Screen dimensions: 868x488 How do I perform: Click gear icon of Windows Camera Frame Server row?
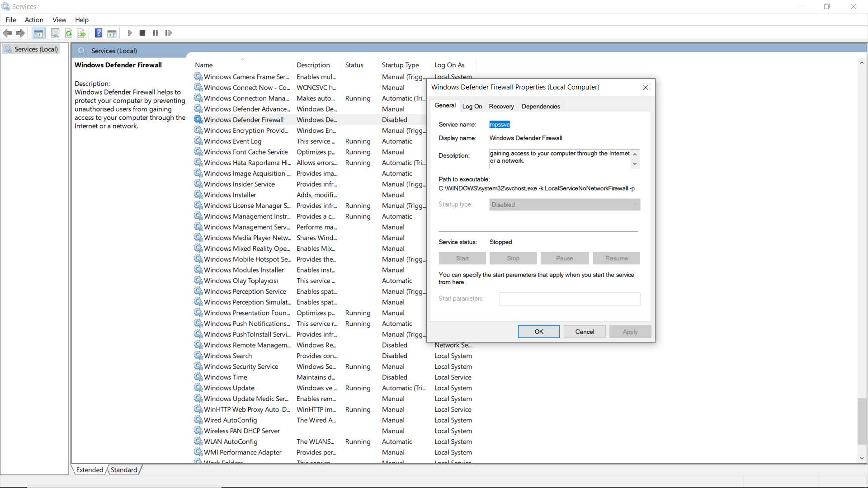click(198, 76)
